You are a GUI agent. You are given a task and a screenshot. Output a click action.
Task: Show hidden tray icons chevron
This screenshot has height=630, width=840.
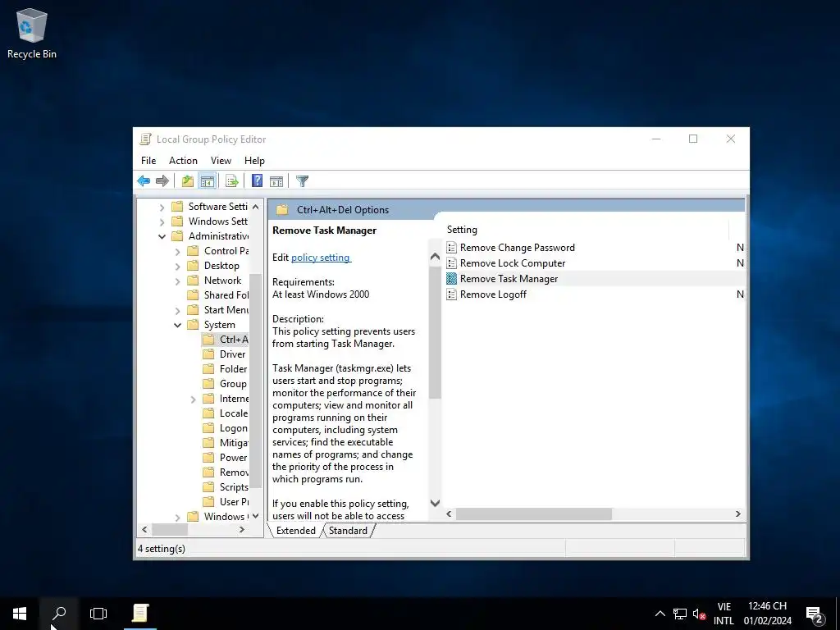click(660, 614)
